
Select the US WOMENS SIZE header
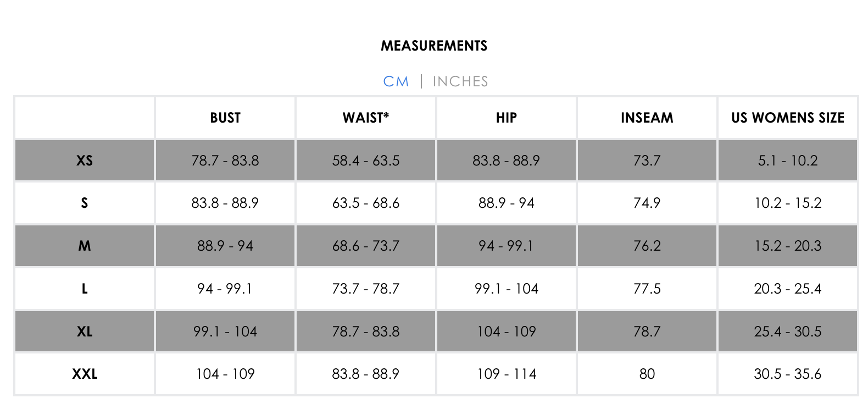point(788,118)
